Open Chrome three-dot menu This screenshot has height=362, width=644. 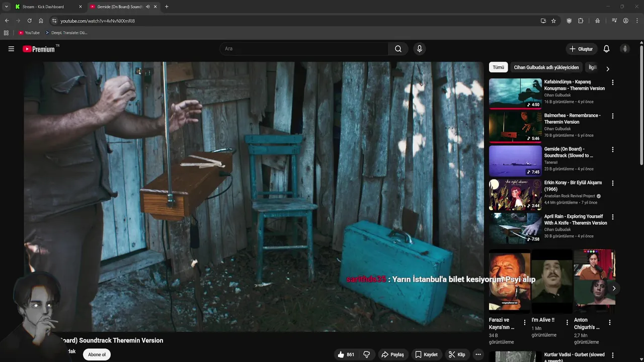click(637, 21)
